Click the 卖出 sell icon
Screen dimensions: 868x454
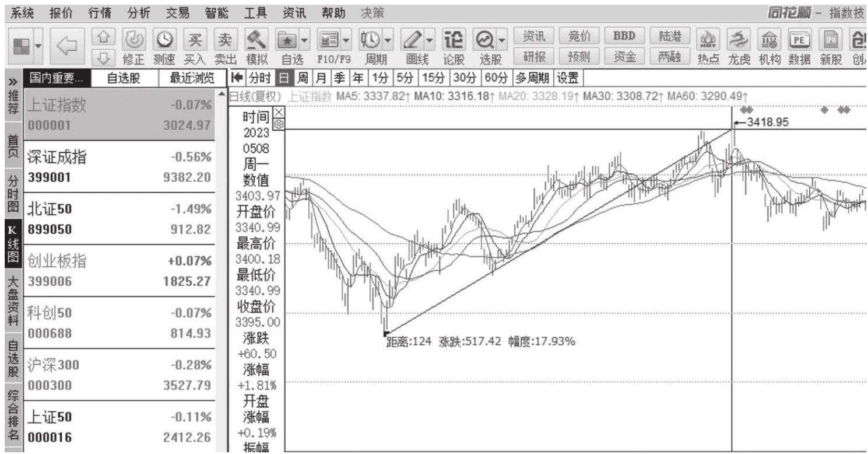(224, 47)
